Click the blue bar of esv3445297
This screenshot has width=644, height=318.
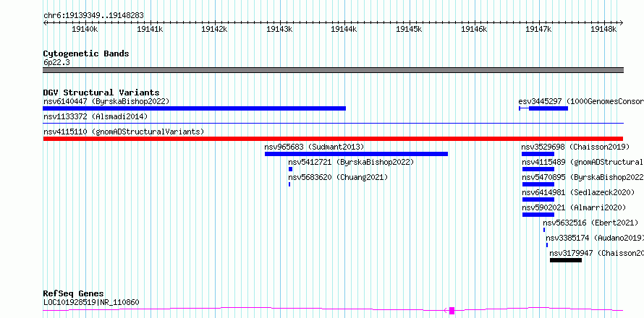(x=548, y=108)
